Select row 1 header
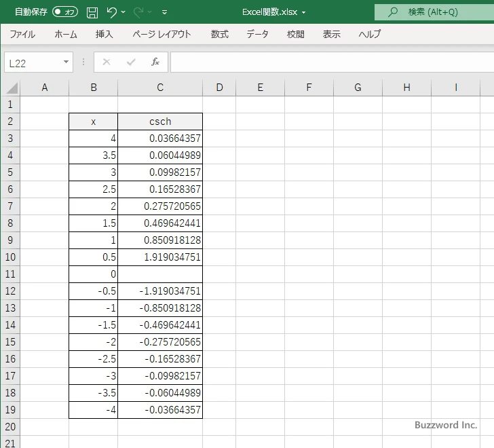 coord(10,105)
